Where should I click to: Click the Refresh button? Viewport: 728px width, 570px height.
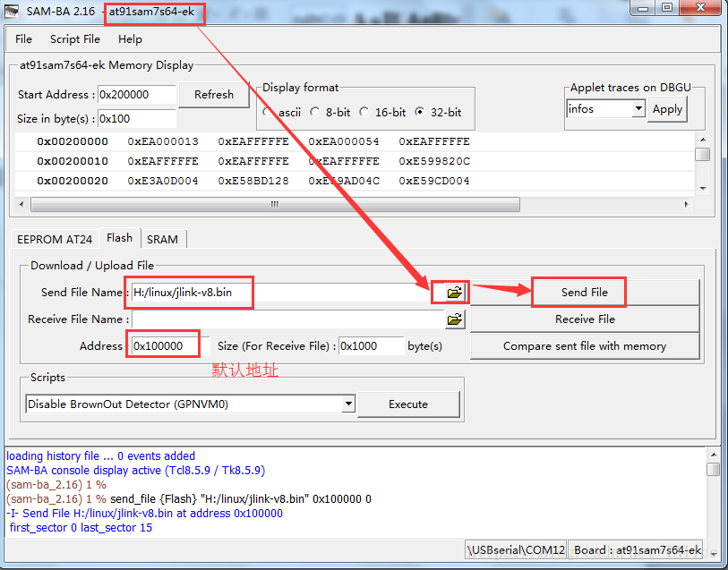coord(214,95)
